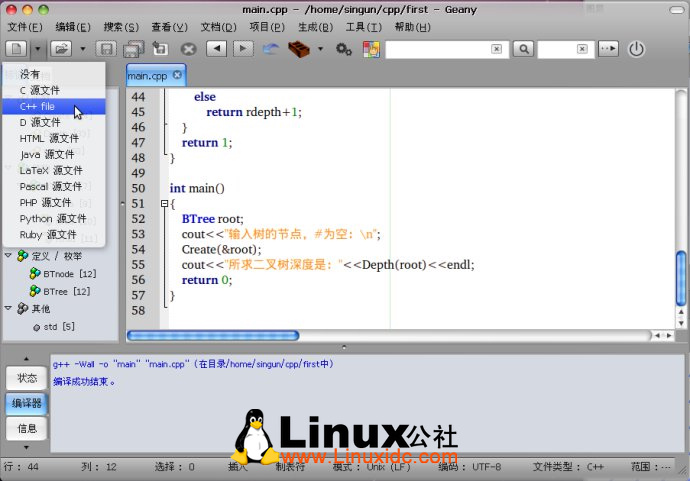This screenshot has width=690, height=481.
Task: Select std [5] symbol
Action: [59, 327]
